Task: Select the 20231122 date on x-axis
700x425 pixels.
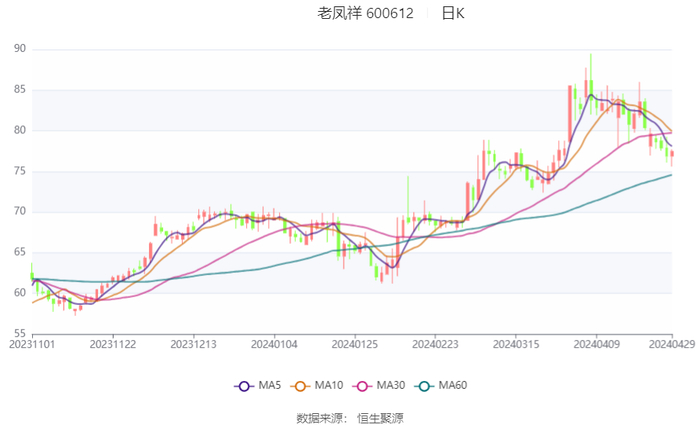Action: click(x=112, y=344)
